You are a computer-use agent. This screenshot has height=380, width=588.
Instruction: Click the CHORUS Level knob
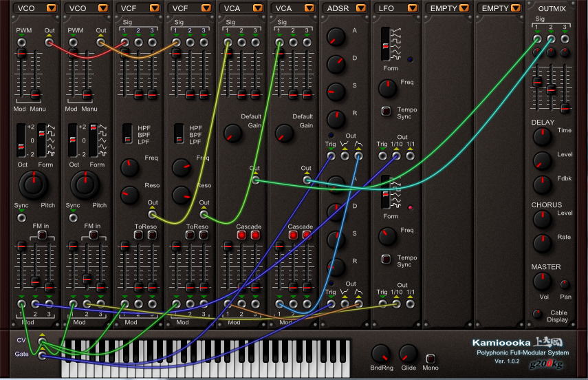click(542, 220)
